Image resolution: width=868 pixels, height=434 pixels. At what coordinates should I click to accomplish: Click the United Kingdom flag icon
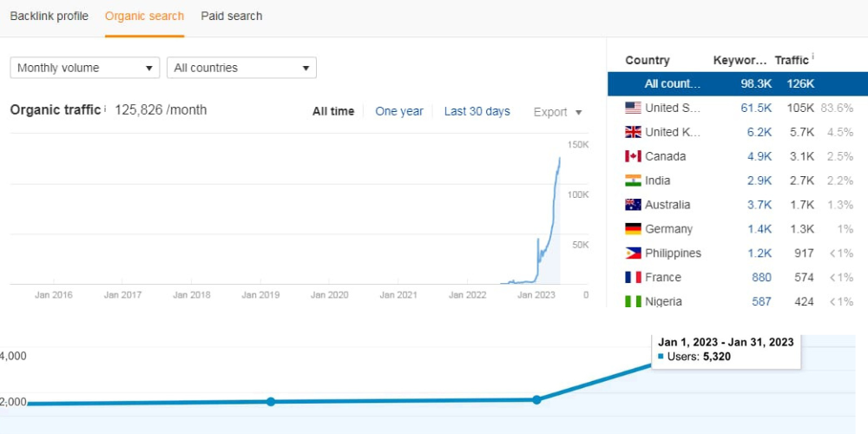point(633,132)
